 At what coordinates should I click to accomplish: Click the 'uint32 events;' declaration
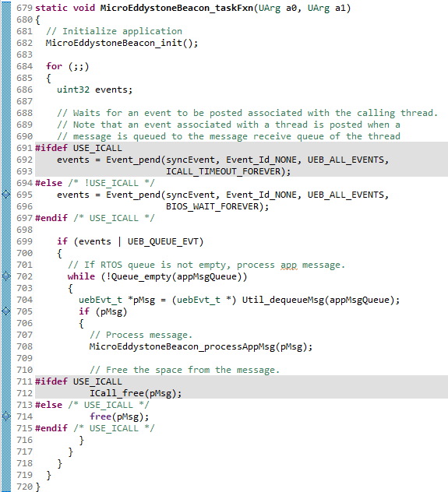click(x=94, y=90)
